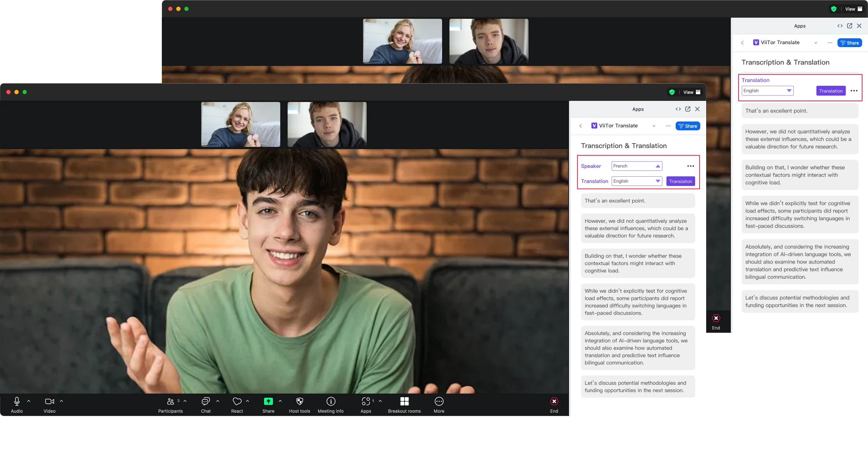Click "Transcription & Translation" heading in front panel
Viewport: 868px width, 458px height.
tap(624, 146)
